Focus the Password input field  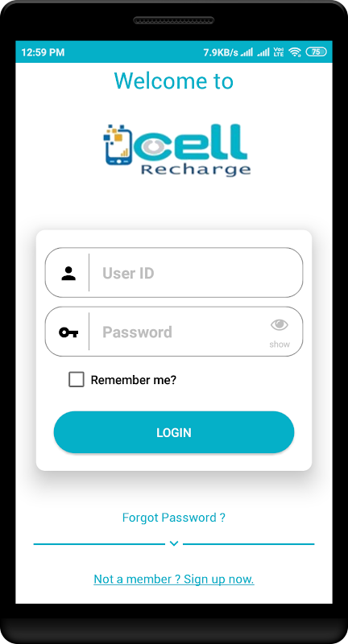[174, 332]
